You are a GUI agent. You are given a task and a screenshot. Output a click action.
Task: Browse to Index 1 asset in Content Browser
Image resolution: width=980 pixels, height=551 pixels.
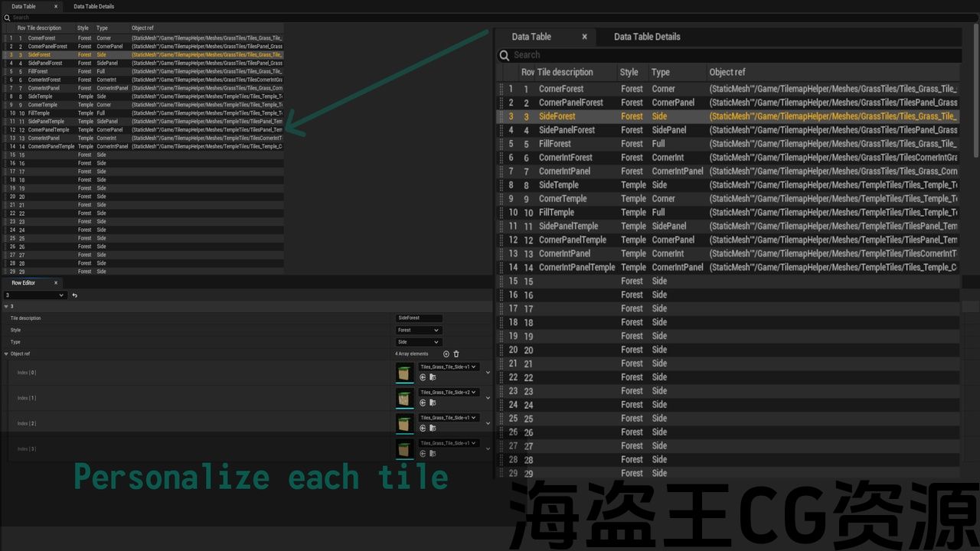point(433,403)
